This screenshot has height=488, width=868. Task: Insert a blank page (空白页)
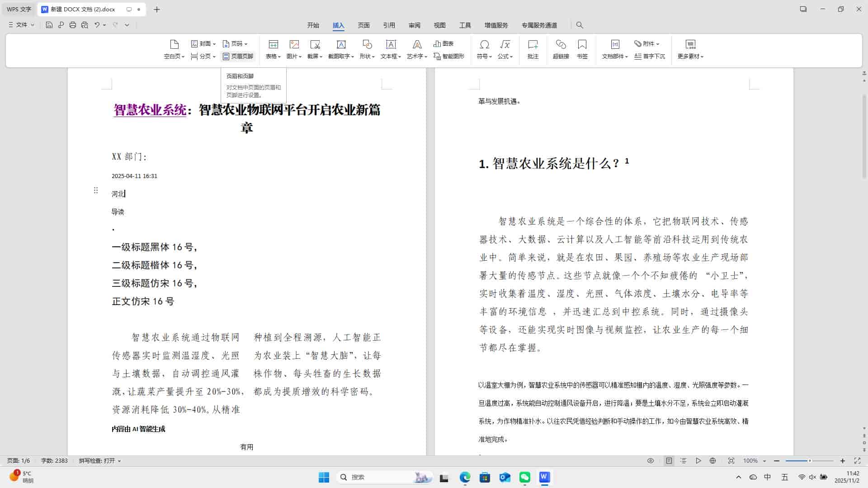click(x=174, y=49)
